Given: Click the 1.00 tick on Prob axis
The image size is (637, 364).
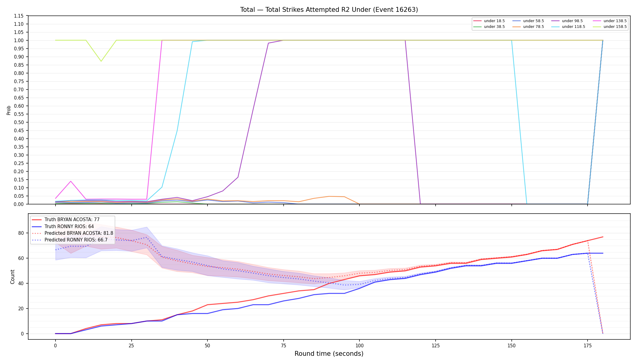Looking at the screenshot, I should tap(19, 40).
